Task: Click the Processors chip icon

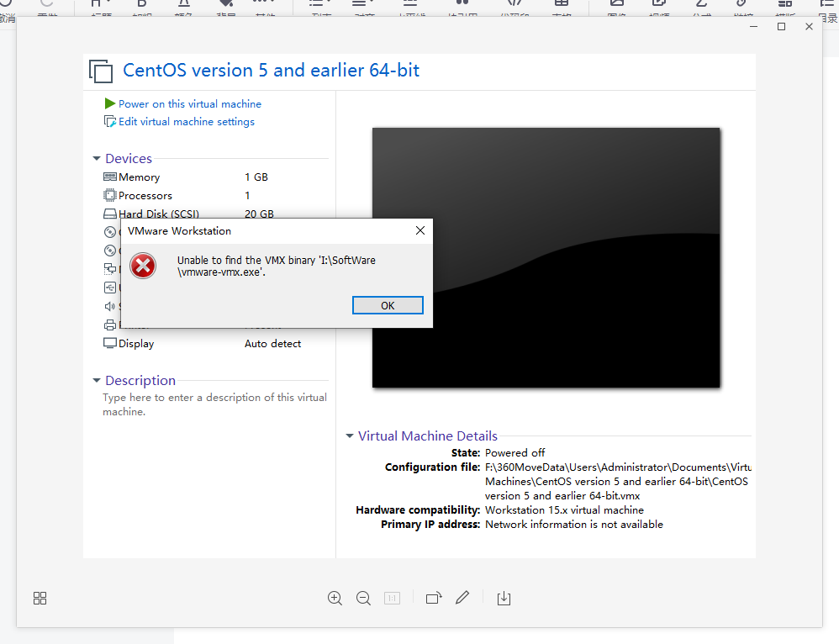Action: tap(109, 195)
